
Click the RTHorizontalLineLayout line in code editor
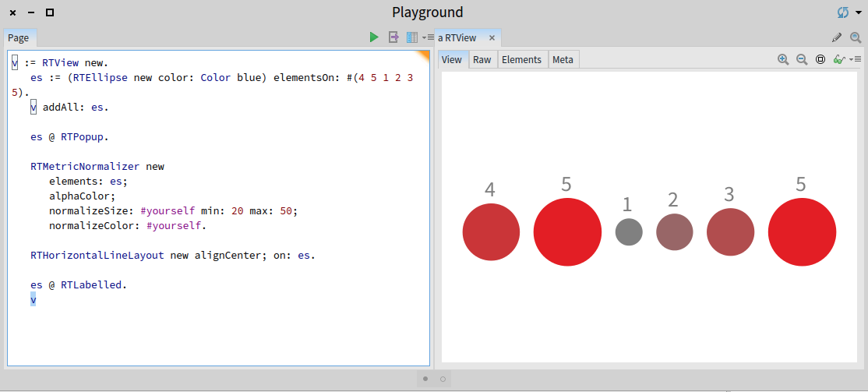pos(171,255)
